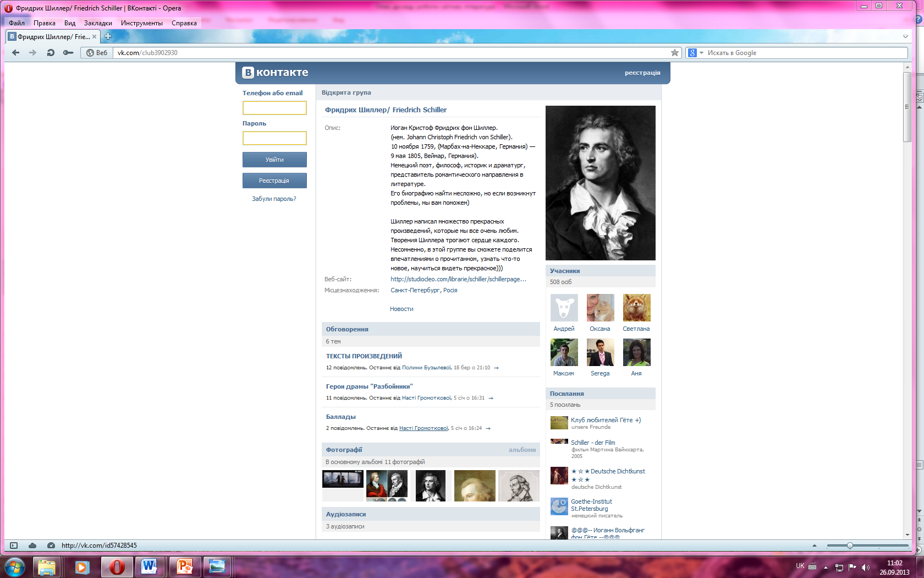This screenshot has width=924, height=578.
Task: Open Герои драмы "Разбойники" topic
Action: (x=369, y=386)
